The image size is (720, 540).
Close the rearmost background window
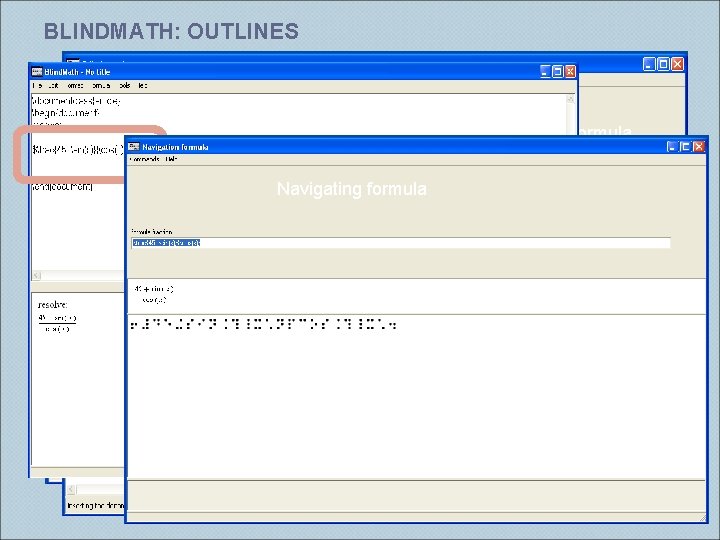click(x=677, y=64)
